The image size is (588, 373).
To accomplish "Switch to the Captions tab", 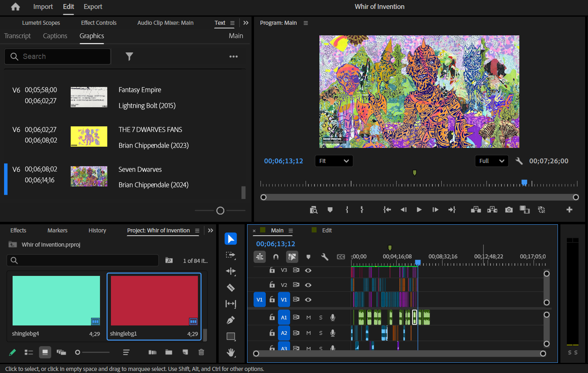I will [55, 36].
